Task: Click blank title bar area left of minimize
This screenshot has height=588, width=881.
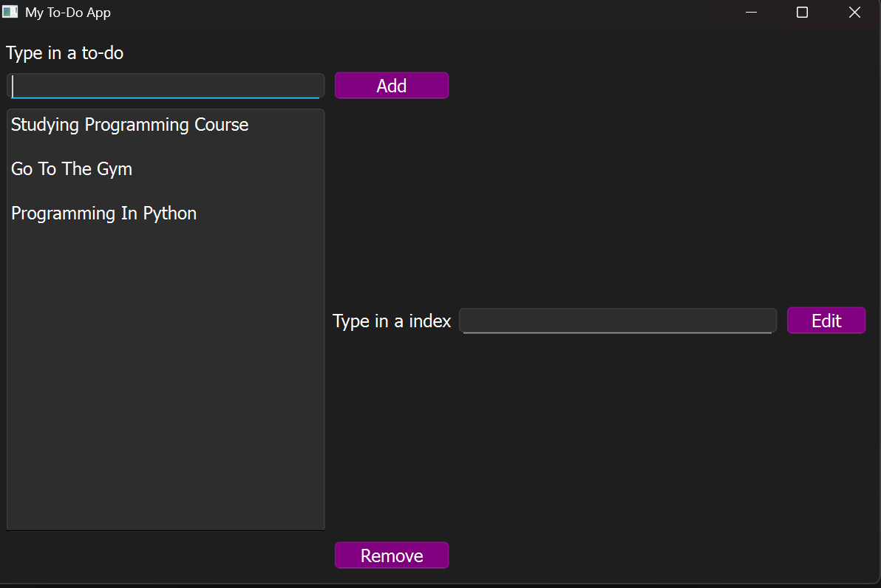Action: pos(443,13)
